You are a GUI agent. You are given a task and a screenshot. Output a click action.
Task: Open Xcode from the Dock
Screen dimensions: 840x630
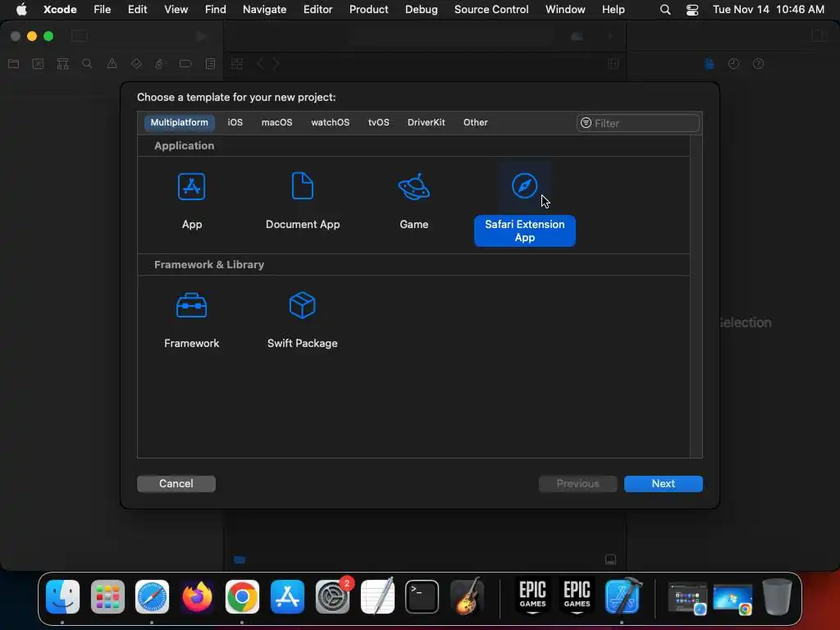tap(623, 596)
